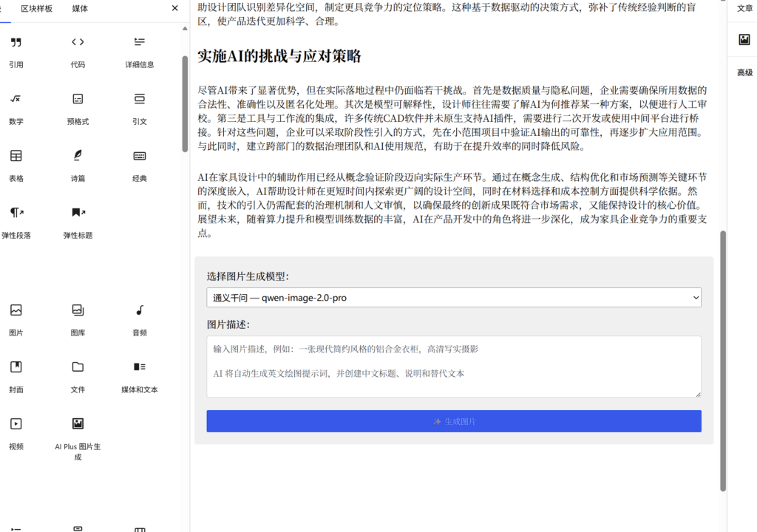Insert the 视频 video block
The image size is (757, 532).
pyautogui.click(x=16, y=432)
